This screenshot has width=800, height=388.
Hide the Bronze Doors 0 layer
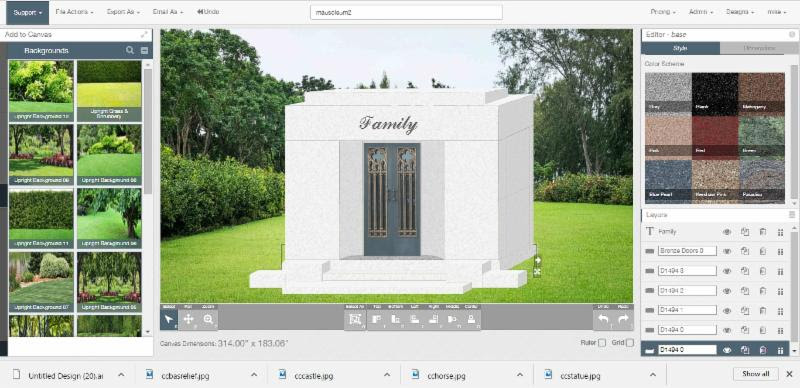(727, 251)
